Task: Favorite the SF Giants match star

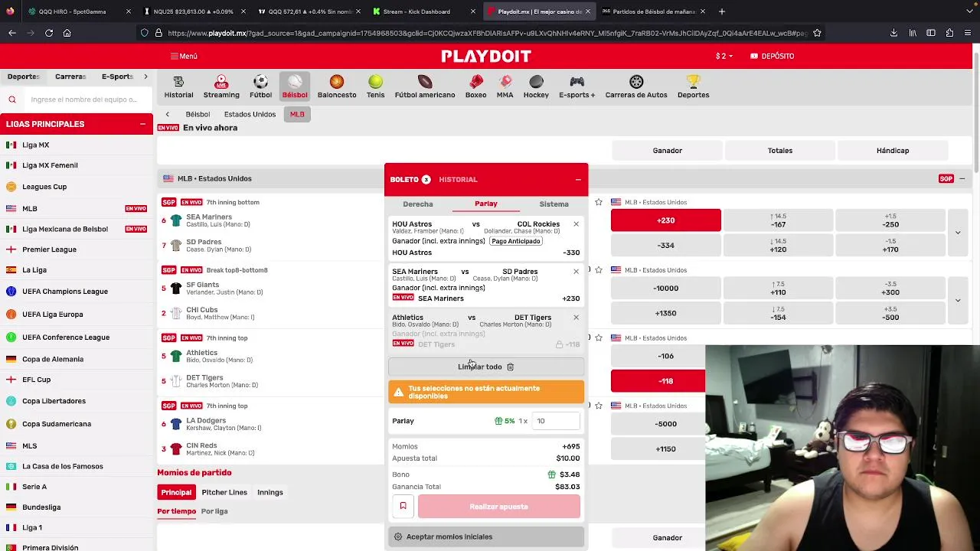Action: [x=599, y=270]
